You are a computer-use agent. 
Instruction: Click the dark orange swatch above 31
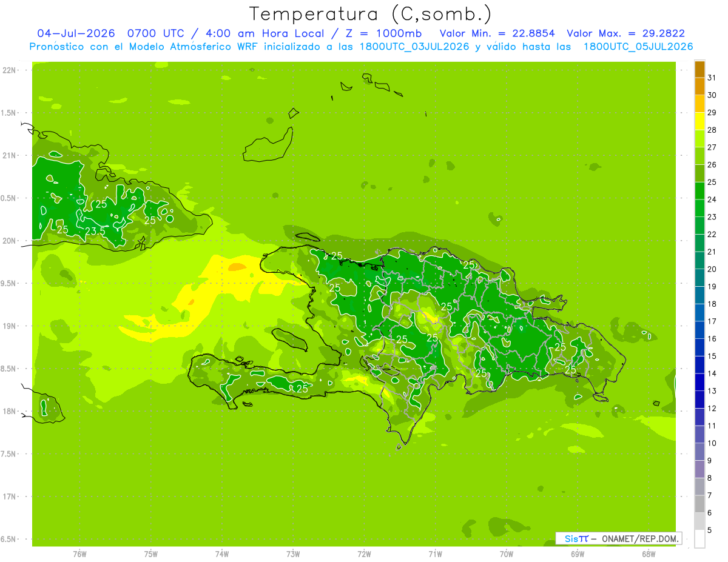coord(699,69)
